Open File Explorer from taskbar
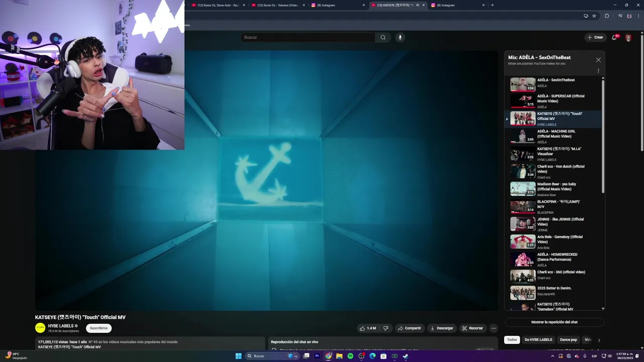Screen dimensions: 644x362 pos(339,356)
